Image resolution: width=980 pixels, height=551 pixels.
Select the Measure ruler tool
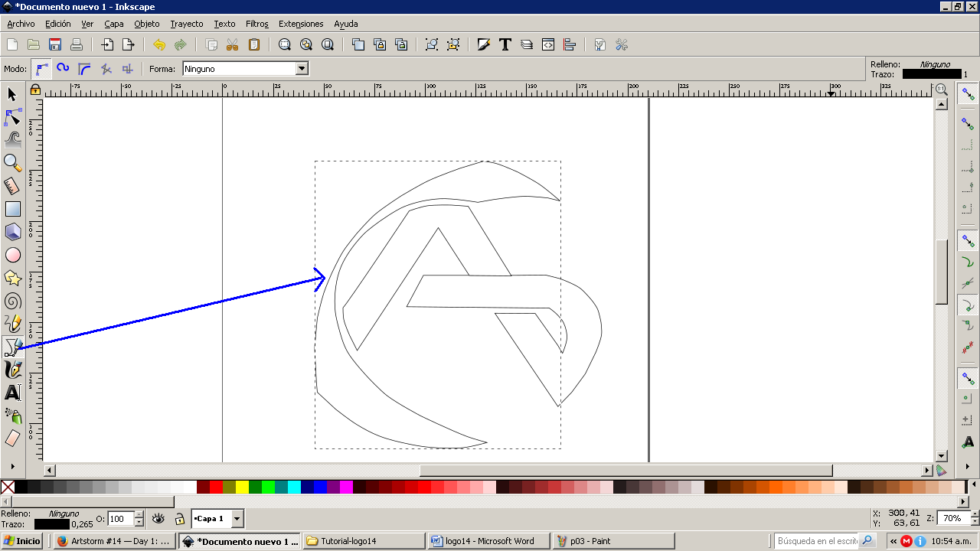tap(12, 186)
